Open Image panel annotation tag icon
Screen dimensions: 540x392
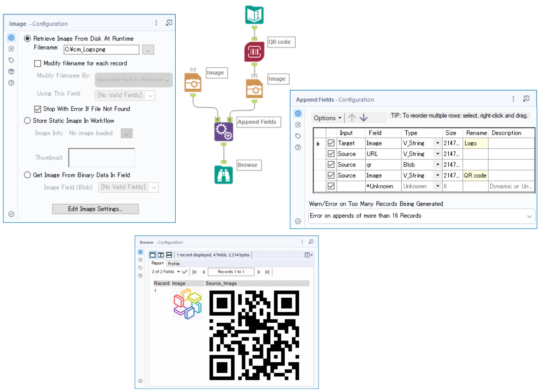[11, 60]
